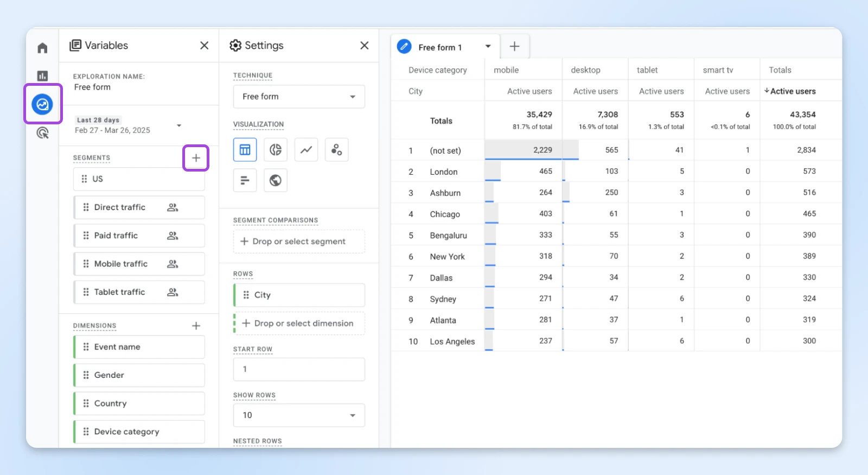
Task: Select the Bar chart visualization
Action: [x=245, y=180]
